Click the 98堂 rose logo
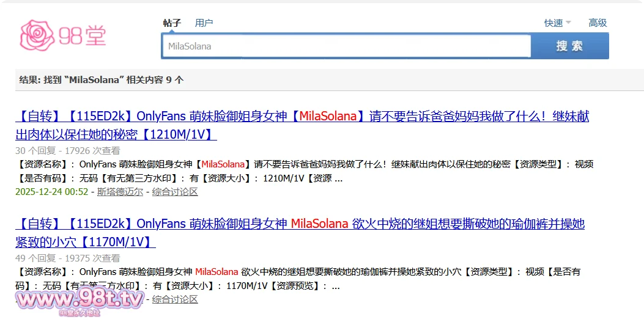 63,35
